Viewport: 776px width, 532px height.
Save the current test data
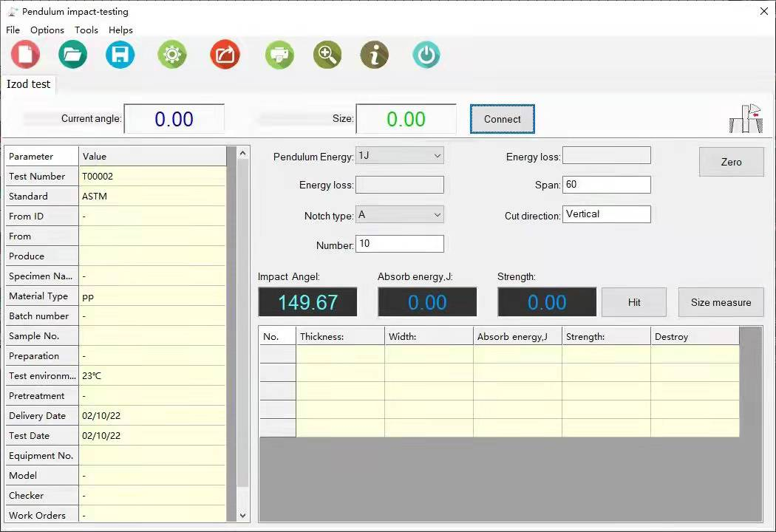120,54
